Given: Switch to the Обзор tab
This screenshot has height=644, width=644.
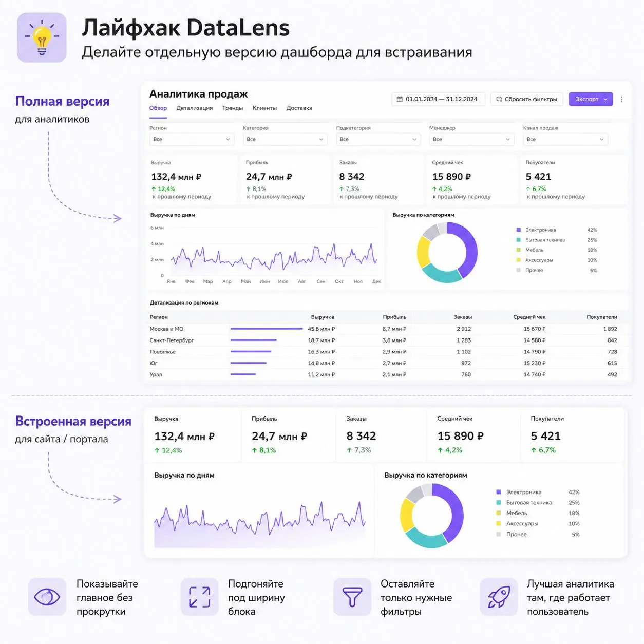Looking at the screenshot, I should pos(158,108).
